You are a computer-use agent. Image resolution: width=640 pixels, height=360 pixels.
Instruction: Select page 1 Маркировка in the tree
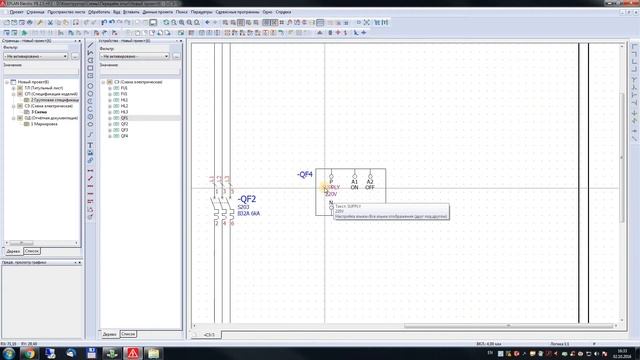(x=44, y=124)
